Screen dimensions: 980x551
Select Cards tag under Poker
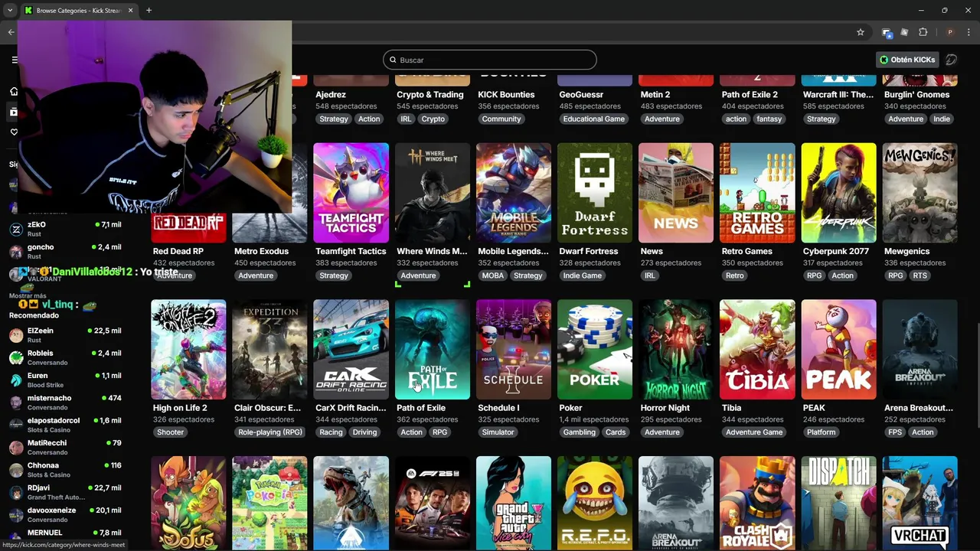click(x=616, y=432)
